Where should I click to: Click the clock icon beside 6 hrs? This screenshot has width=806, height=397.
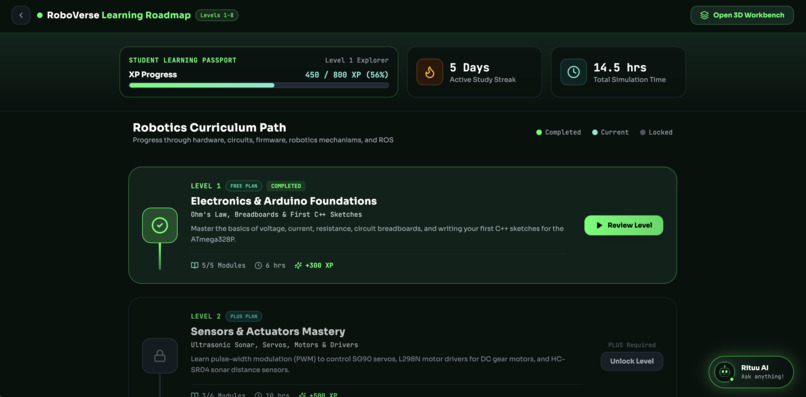(259, 265)
